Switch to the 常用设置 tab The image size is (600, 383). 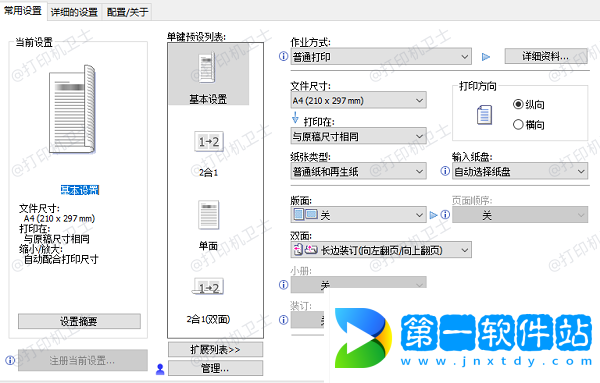(x=23, y=11)
